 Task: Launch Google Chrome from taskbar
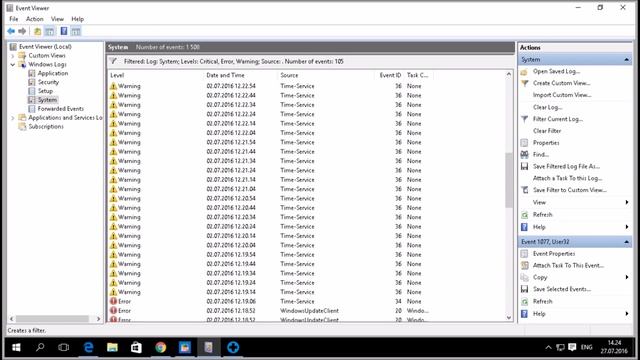tap(160, 347)
